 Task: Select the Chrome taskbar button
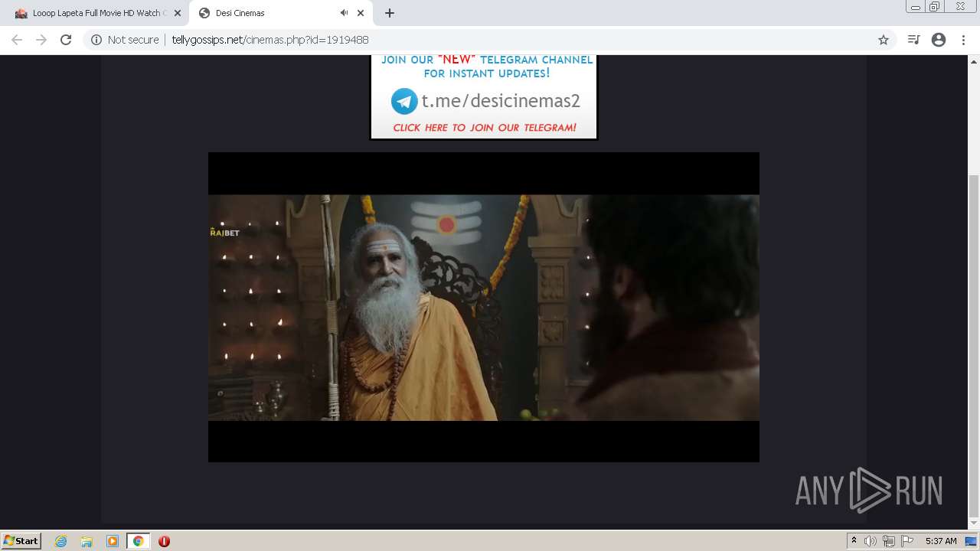coord(139,541)
